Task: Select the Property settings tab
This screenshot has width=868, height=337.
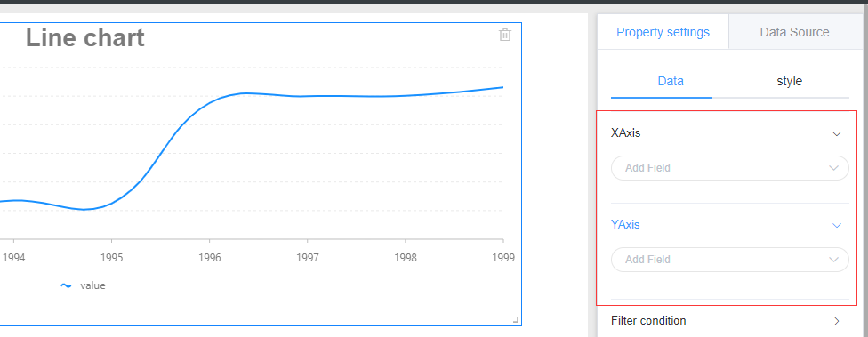Action: click(663, 32)
